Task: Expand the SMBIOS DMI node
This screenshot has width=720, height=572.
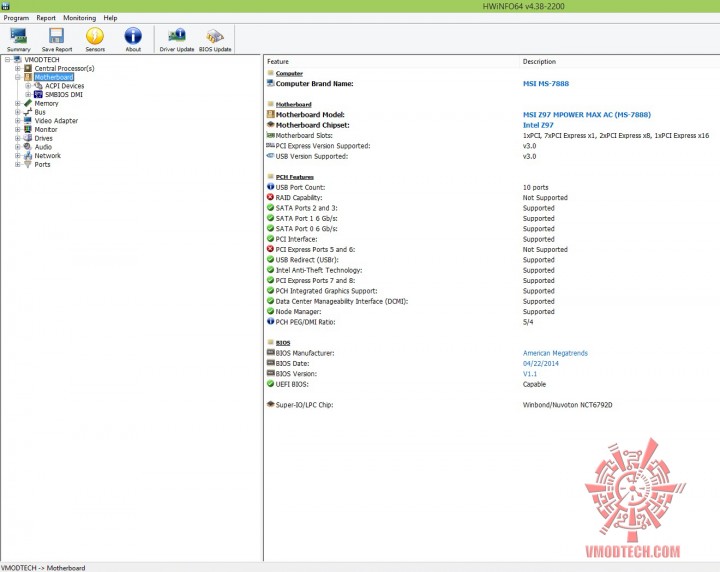Action: (28, 95)
